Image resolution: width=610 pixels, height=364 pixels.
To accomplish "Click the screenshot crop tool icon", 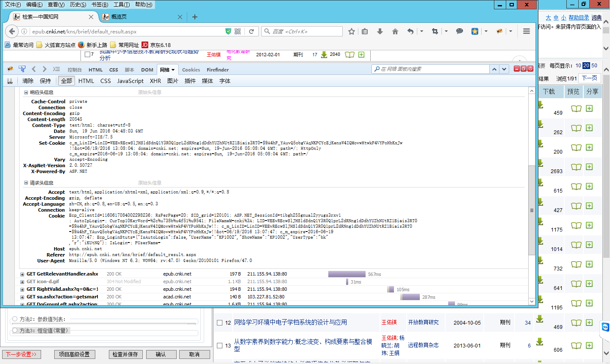I will (435, 31).
